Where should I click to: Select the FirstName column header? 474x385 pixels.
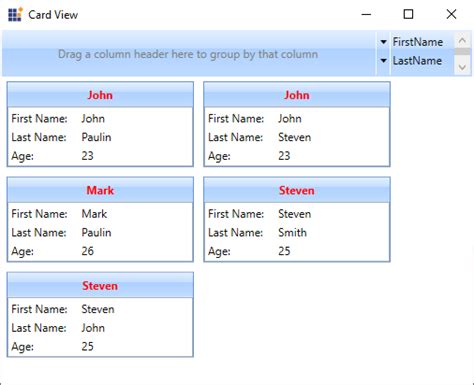pos(418,42)
